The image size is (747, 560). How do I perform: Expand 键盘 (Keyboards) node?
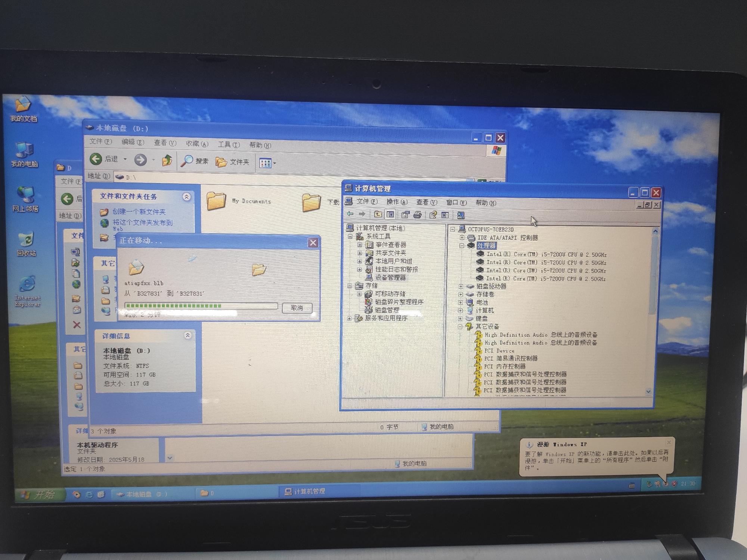pyautogui.click(x=461, y=318)
